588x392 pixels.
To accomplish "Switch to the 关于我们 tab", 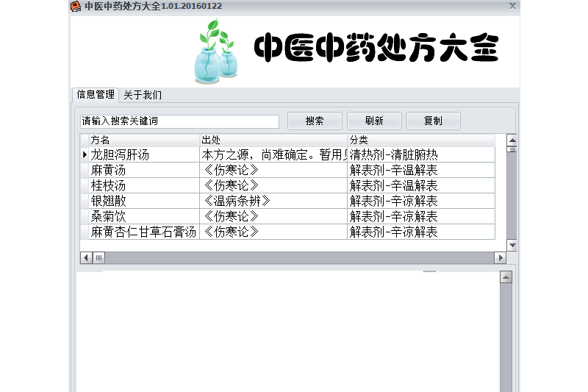I will point(142,95).
